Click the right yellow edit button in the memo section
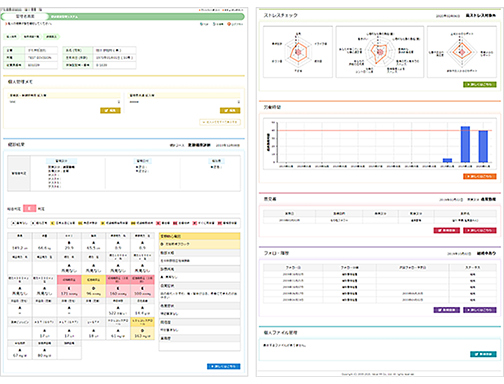Screen dimensions: 504x384 click(x=230, y=110)
